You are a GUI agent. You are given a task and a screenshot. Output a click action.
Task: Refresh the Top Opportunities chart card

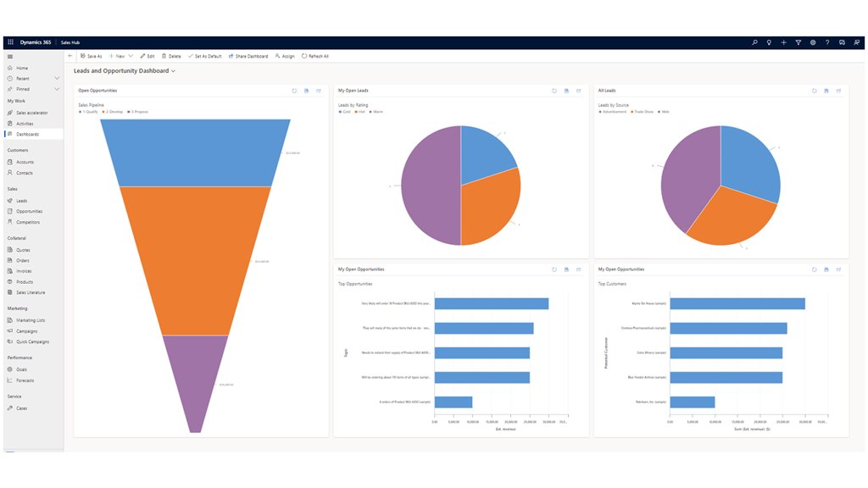[554, 269]
